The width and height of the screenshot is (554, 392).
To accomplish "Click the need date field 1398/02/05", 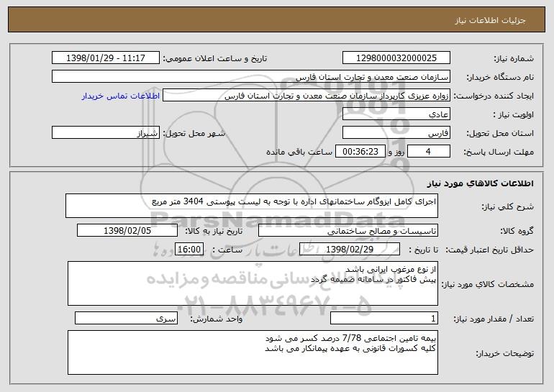I will point(127,230).
